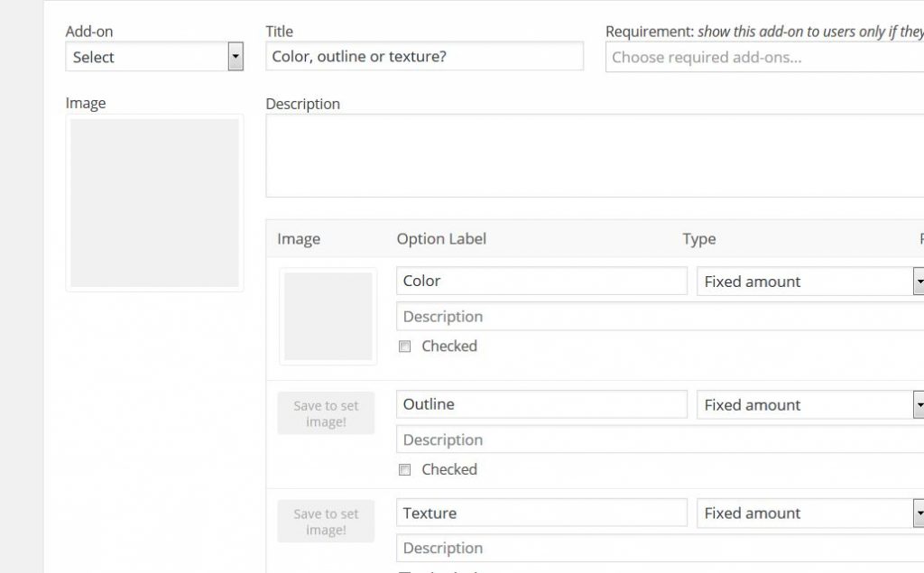Click the Outline option label field
The image size is (924, 573).
pyautogui.click(x=541, y=404)
